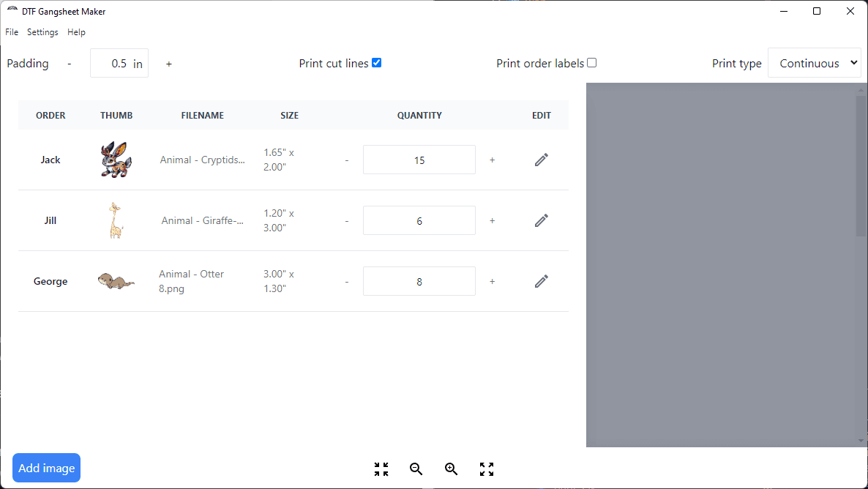The height and width of the screenshot is (489, 868).
Task: Click the Add image button
Action: [x=46, y=469]
